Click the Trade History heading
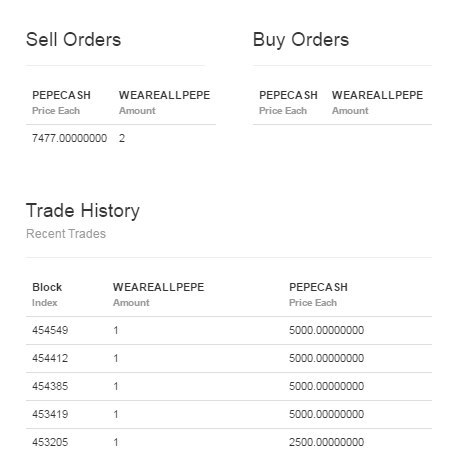The width and height of the screenshot is (467, 471). 83,211
